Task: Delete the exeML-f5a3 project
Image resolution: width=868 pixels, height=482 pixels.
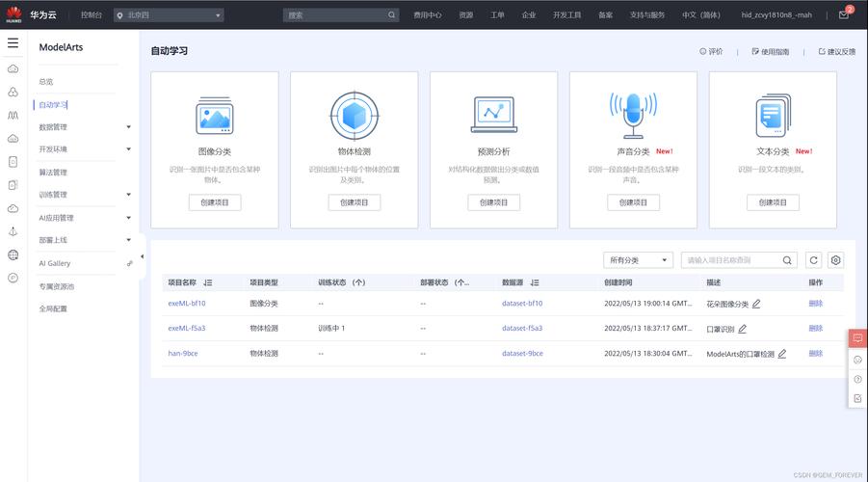Action: click(x=815, y=329)
